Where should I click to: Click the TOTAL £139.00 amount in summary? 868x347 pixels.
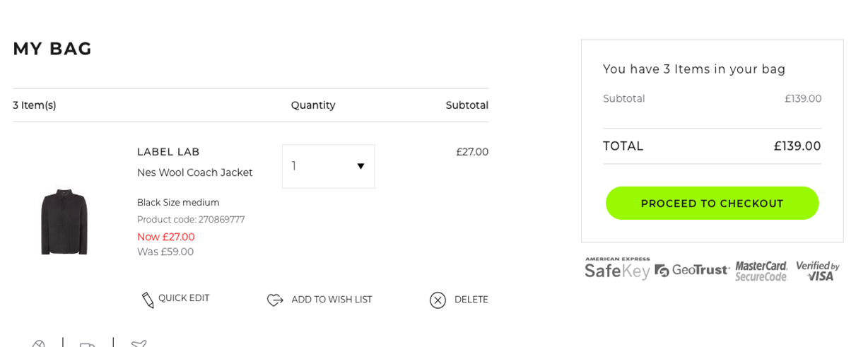pos(797,146)
